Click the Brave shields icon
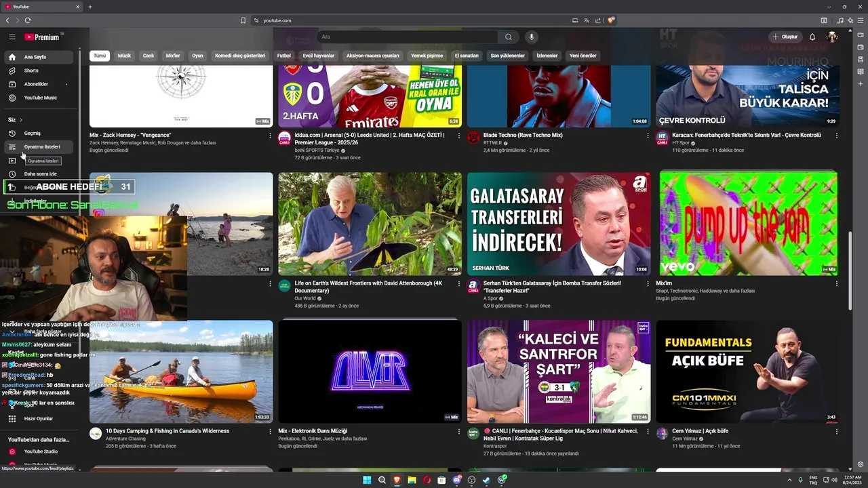Screen dimensions: 868x488 point(610,20)
